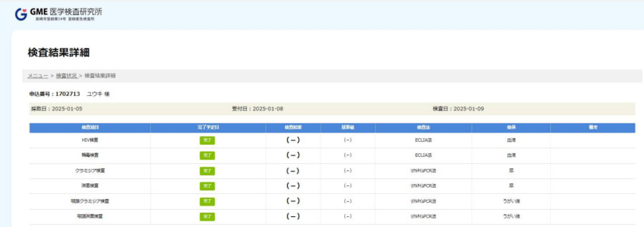Click the 基準値 (－) in 咽頭淋菌検査 row
This screenshot has width=644, height=227.
[348, 216]
